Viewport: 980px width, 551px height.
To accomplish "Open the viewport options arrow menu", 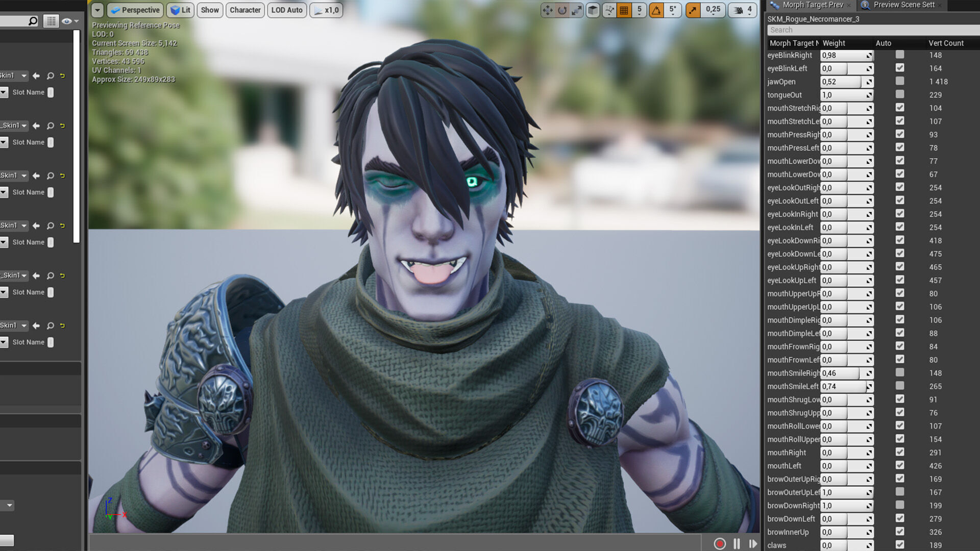I will 97,10.
